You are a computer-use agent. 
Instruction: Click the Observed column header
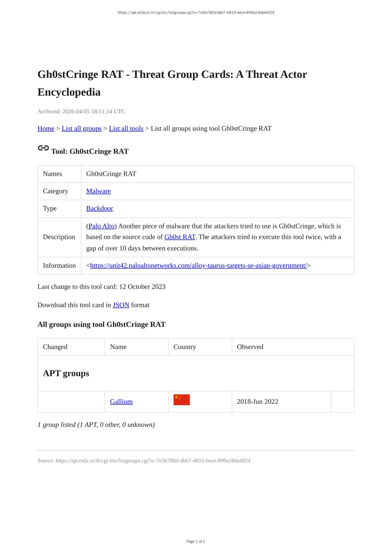click(250, 347)
